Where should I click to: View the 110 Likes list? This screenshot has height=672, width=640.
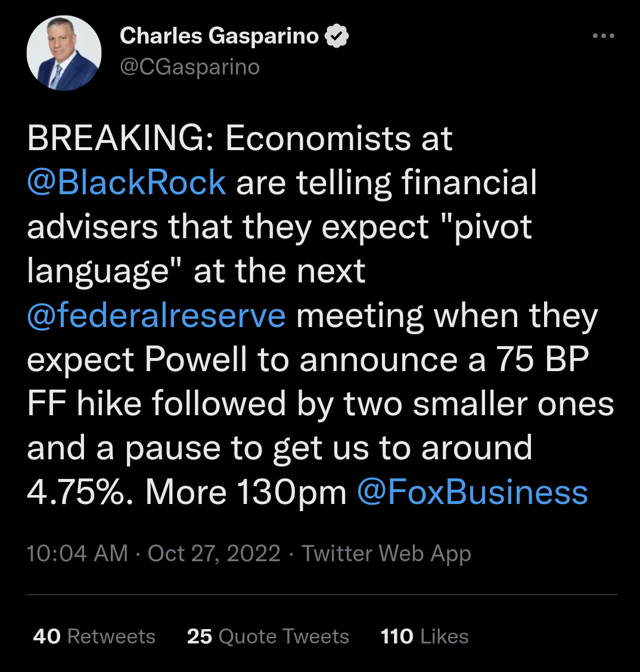tap(424, 636)
